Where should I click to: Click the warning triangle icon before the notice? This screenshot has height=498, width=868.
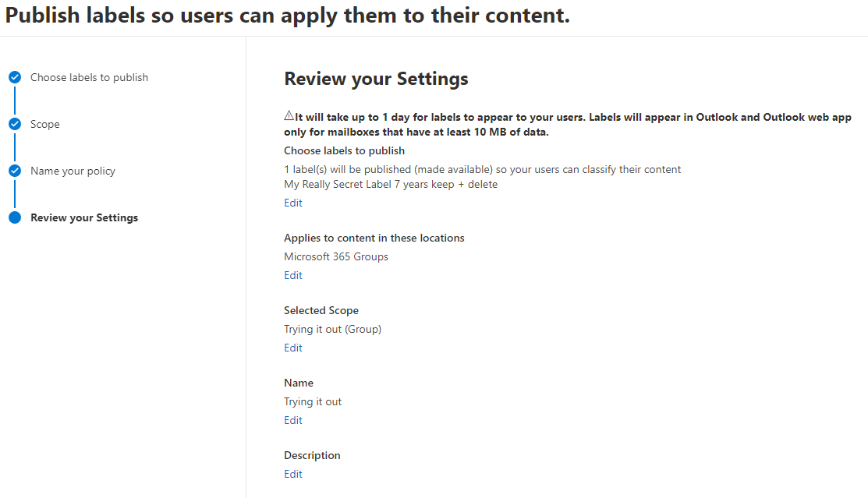(289, 116)
